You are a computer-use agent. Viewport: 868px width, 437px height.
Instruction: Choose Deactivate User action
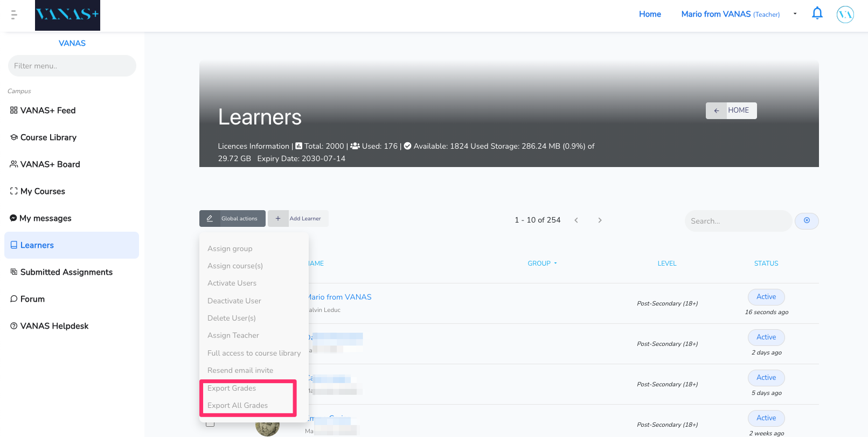click(234, 301)
